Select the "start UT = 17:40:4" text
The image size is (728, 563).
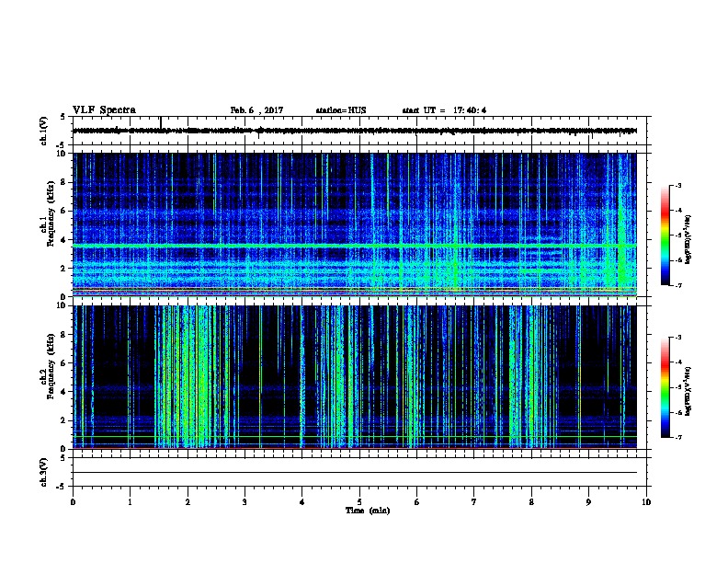(444, 110)
